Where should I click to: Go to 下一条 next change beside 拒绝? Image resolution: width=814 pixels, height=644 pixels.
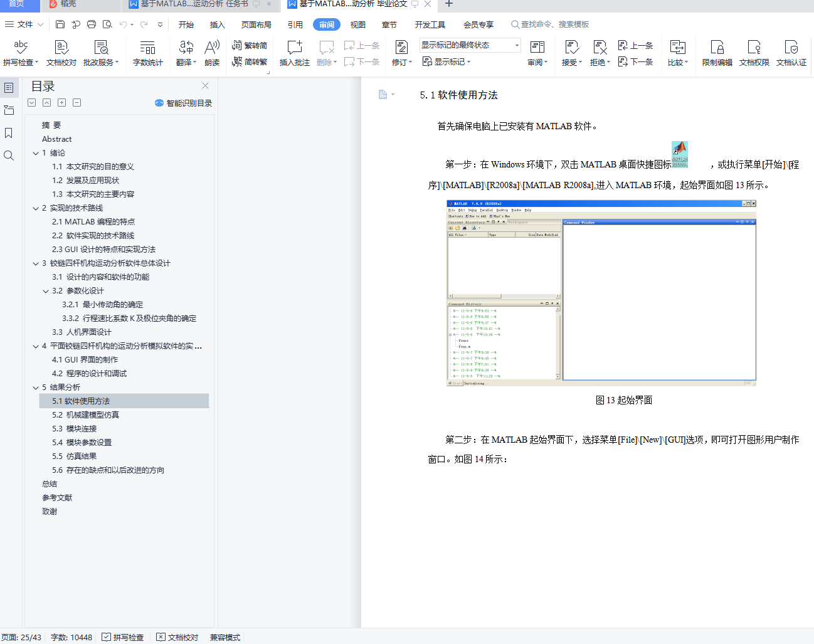(636, 61)
